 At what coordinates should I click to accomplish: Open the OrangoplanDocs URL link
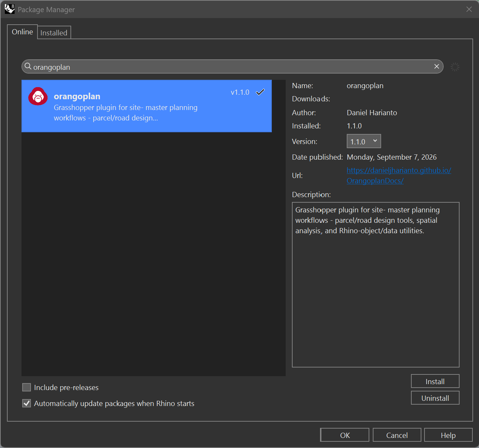coord(399,176)
